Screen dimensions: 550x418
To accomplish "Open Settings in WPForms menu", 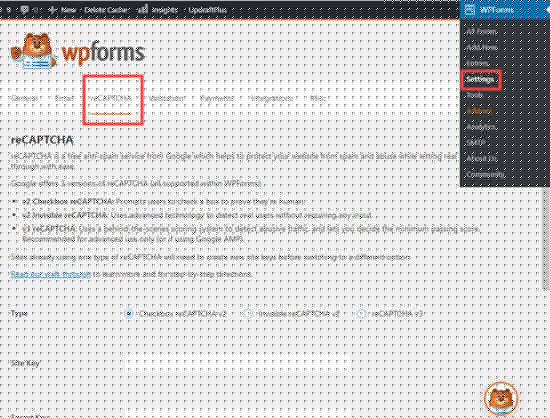I will [x=480, y=79].
